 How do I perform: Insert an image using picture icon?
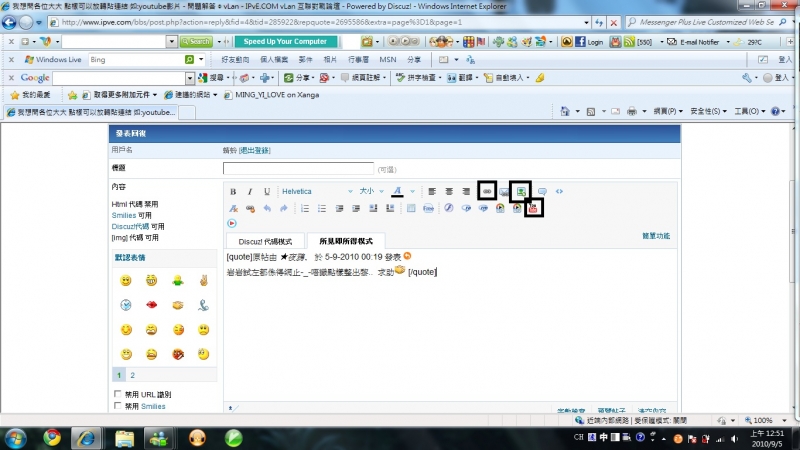pyautogui.click(x=521, y=191)
